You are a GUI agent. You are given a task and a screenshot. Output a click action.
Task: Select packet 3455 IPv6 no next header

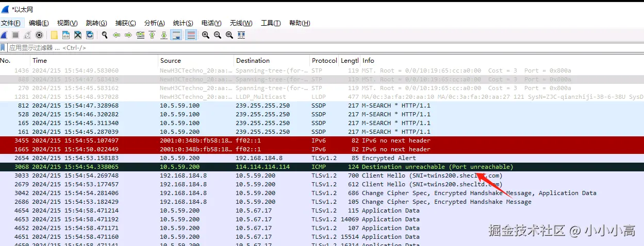(x=322, y=140)
